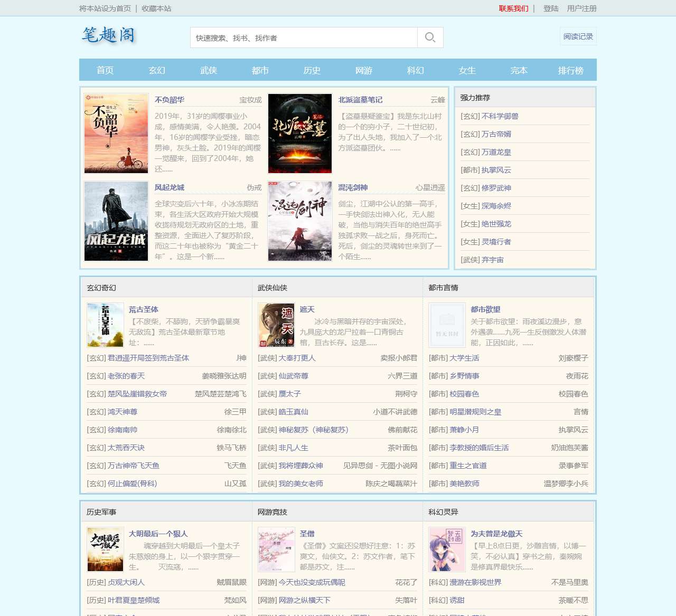Go to 用户注册 registration
Screen dimensions: 676x616
click(581, 8)
